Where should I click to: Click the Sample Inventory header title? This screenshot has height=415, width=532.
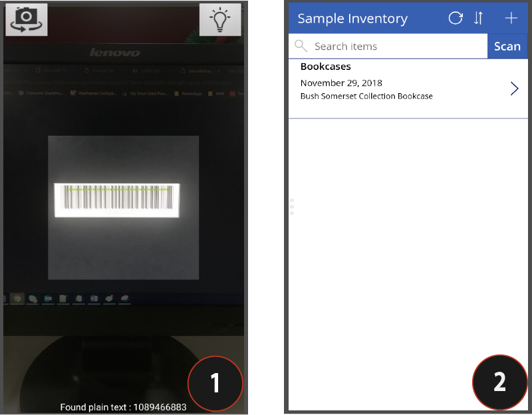(352, 19)
